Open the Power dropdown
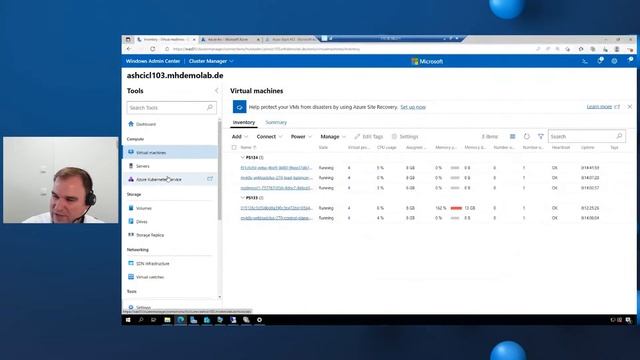Screen dimensions: 640x360 coord(301,136)
